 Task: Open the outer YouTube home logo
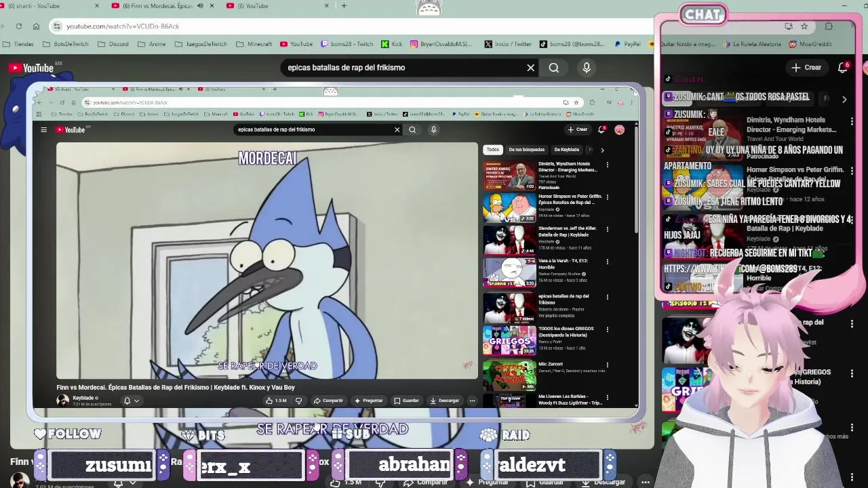tap(32, 68)
